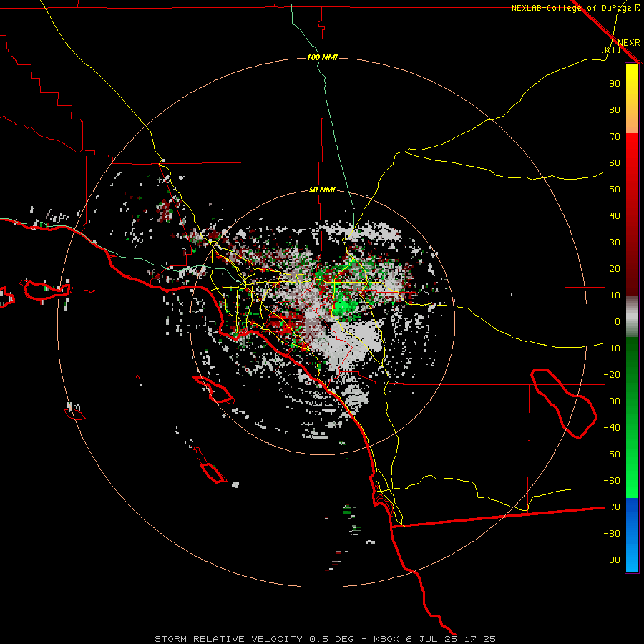
Task: Click the yellow-orange band of the color bar
Action: 632,99
